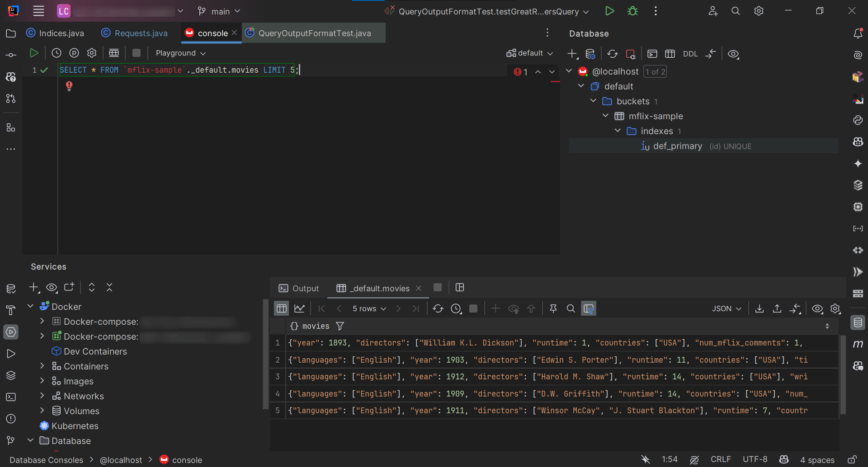Open the DDL view for the selection
The image size is (868, 467).
pos(691,54)
